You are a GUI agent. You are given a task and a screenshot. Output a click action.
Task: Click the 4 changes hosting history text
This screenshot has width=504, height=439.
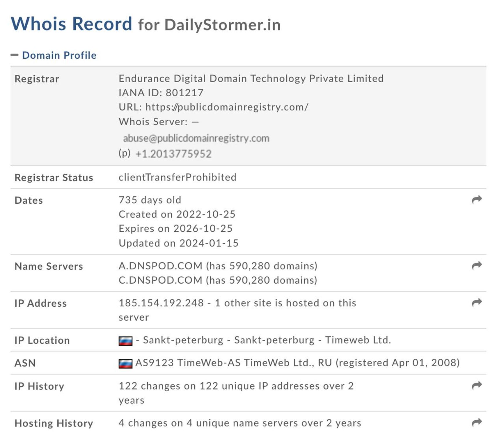point(240,423)
